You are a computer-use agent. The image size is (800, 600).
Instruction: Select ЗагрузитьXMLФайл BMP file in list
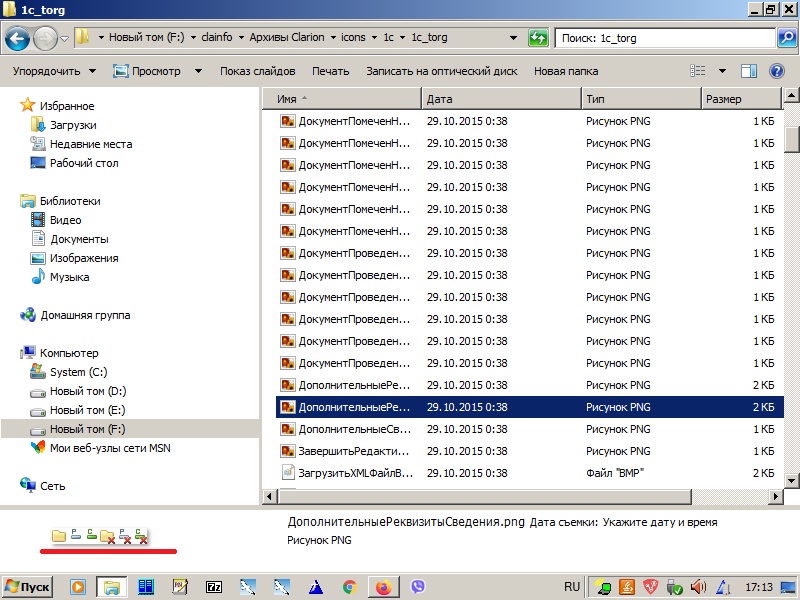pyautogui.click(x=354, y=473)
